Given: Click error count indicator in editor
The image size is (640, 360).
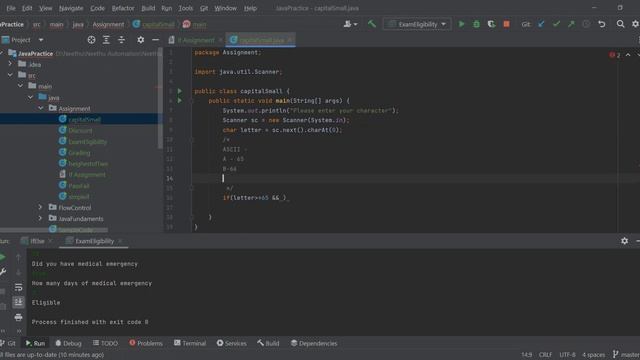Looking at the screenshot, I should click(615, 55).
